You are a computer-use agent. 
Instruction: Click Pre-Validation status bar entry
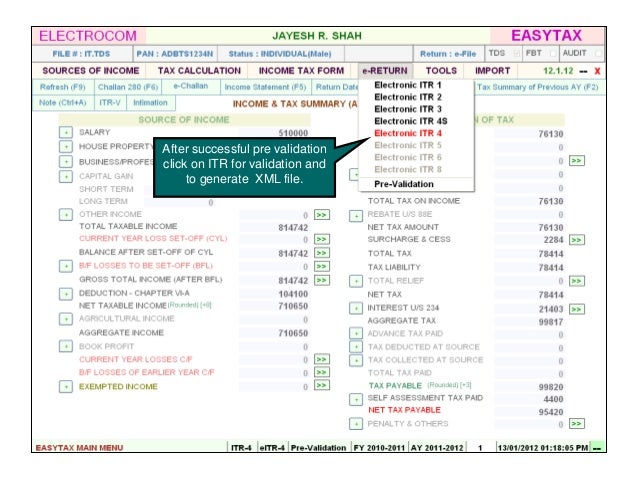coord(318,448)
